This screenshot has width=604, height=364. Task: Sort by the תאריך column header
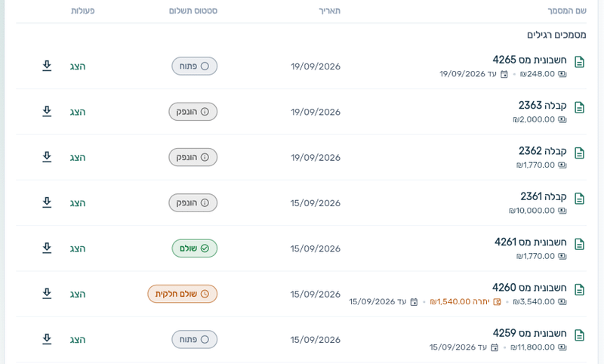click(x=329, y=11)
